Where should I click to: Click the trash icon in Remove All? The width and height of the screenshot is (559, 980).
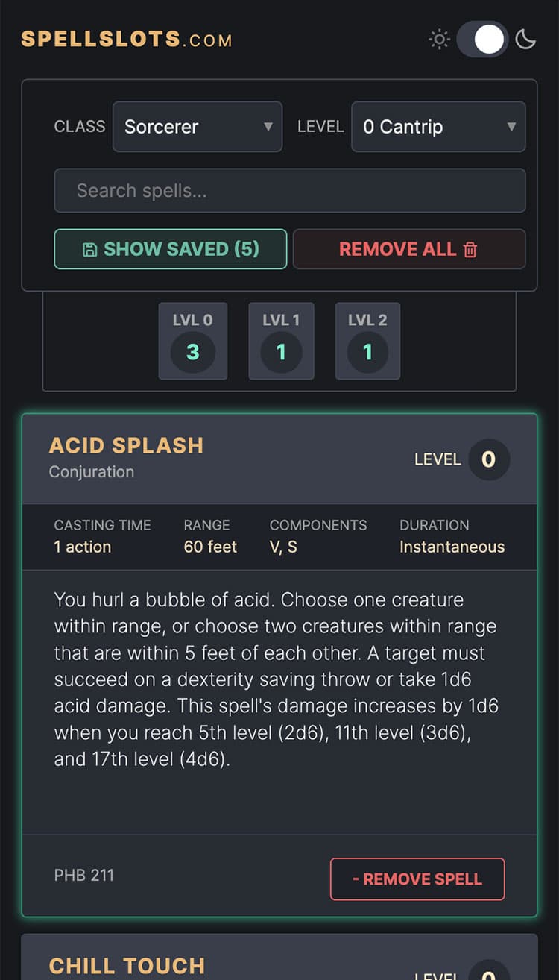tap(470, 250)
